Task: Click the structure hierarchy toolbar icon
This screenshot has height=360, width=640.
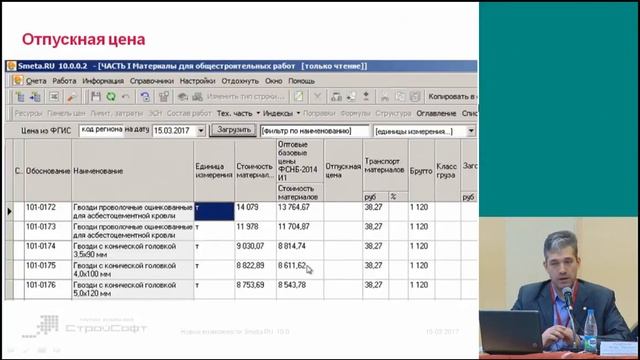Action: coord(164,97)
